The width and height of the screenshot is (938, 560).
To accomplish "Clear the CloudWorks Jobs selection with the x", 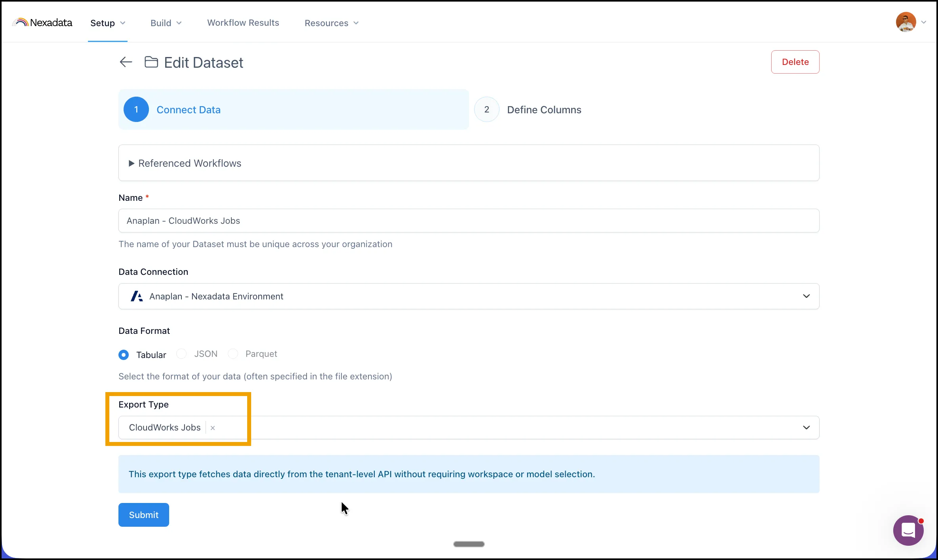I will pyautogui.click(x=213, y=428).
